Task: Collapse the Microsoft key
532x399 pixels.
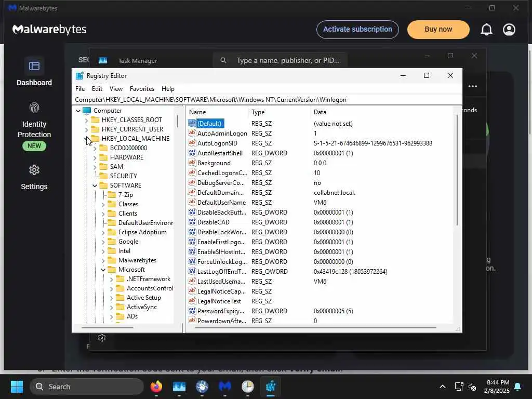Action: click(103, 270)
